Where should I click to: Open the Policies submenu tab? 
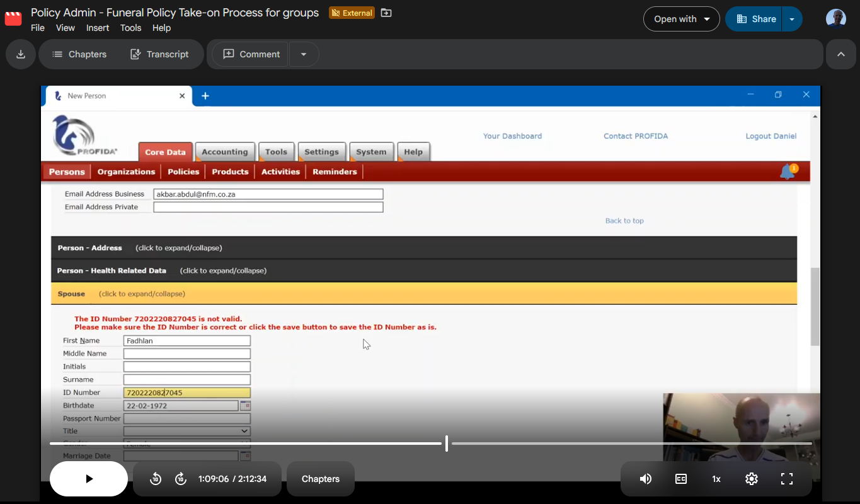coord(183,171)
